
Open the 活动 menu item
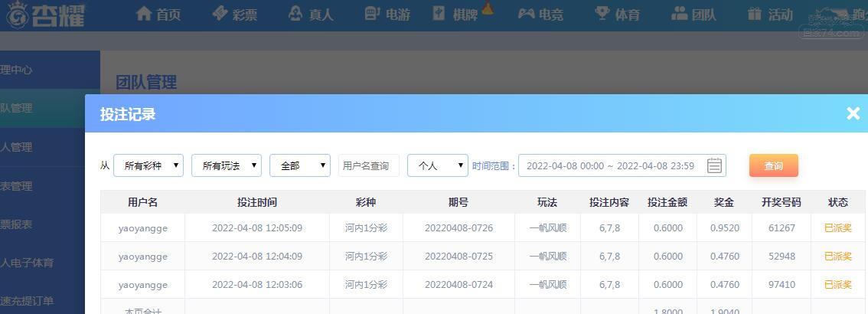(781, 15)
